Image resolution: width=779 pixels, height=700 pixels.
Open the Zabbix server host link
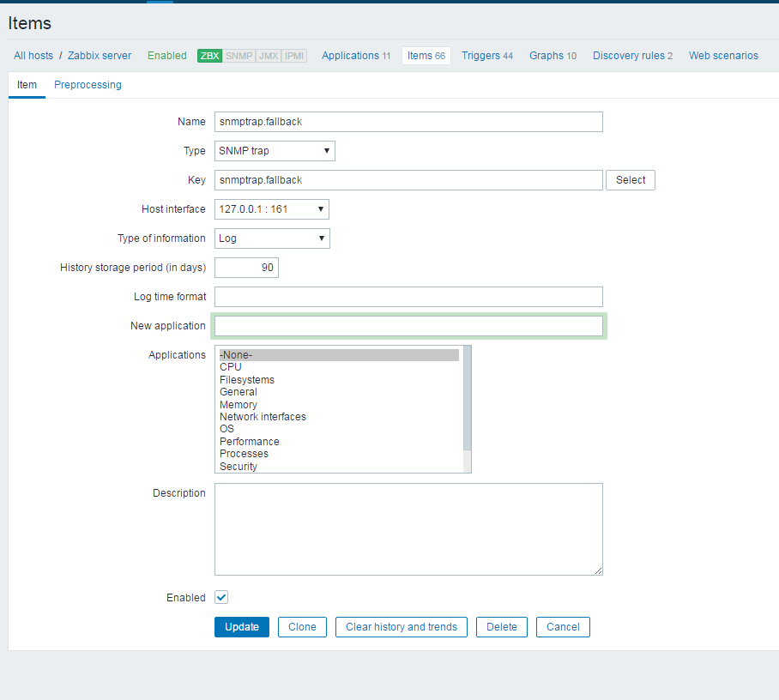pyautogui.click(x=100, y=56)
